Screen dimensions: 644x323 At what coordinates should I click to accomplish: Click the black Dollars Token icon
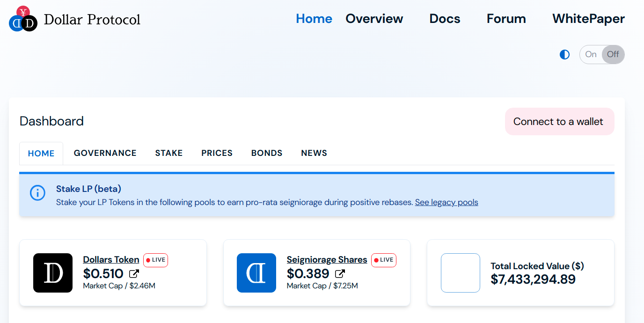coord(53,273)
